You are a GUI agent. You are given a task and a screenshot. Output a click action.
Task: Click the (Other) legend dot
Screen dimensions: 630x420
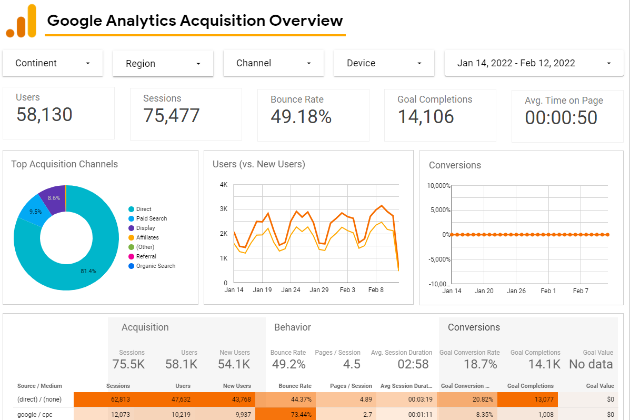point(131,247)
